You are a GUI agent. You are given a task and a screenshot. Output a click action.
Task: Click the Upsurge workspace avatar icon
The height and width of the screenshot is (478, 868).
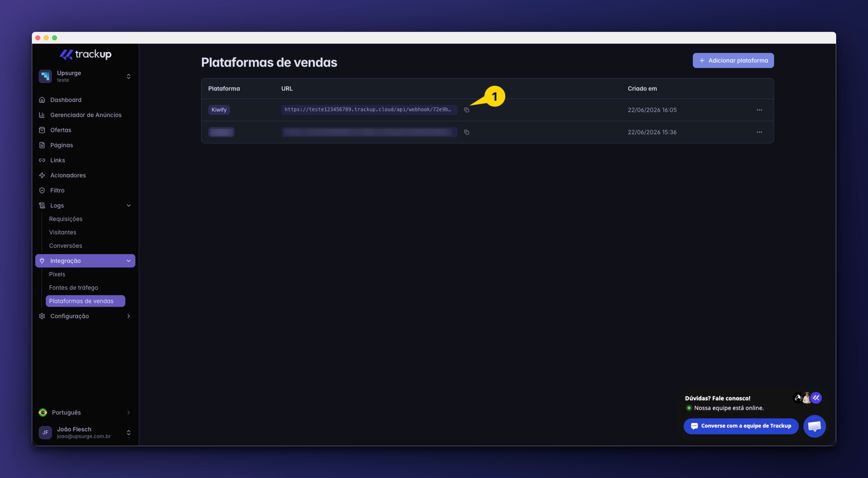coord(45,76)
